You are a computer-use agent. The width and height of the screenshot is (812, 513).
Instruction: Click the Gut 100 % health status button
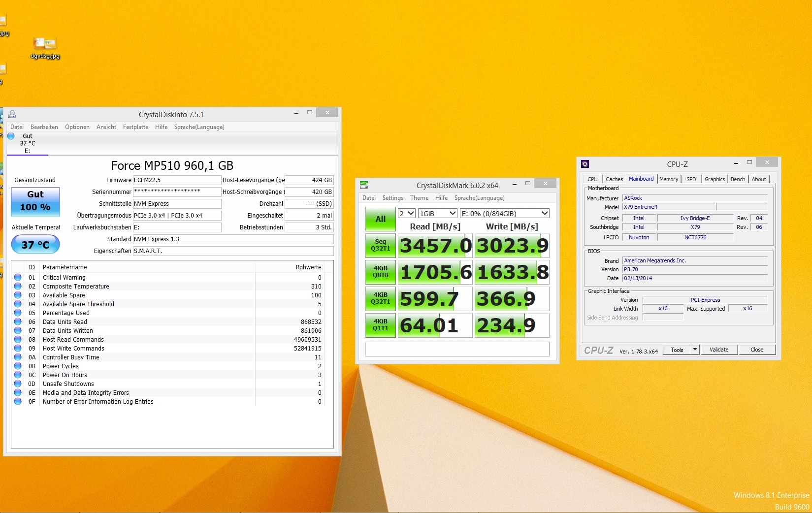[35, 201]
